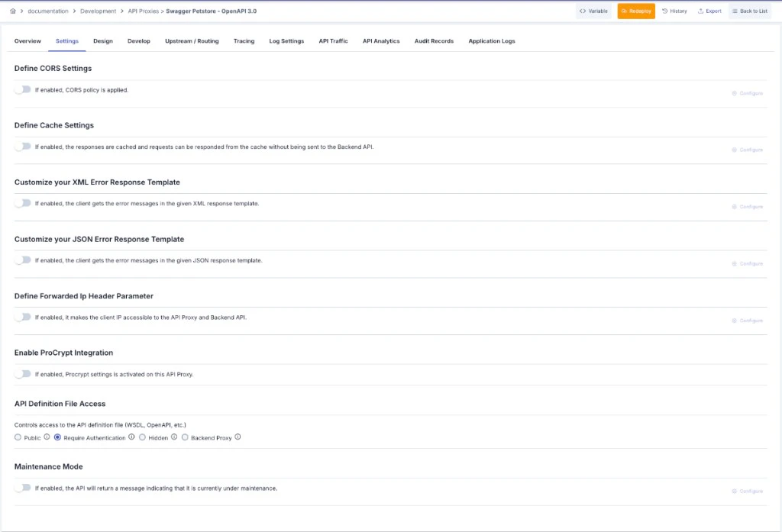782x532 pixels.
Task: Turn on the Cache Settings toggle
Action: pos(21,146)
